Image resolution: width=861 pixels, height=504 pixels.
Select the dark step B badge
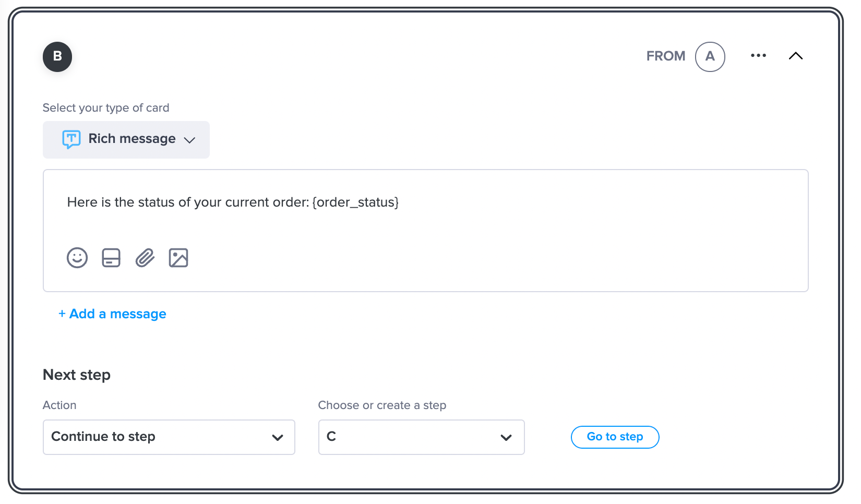57,57
